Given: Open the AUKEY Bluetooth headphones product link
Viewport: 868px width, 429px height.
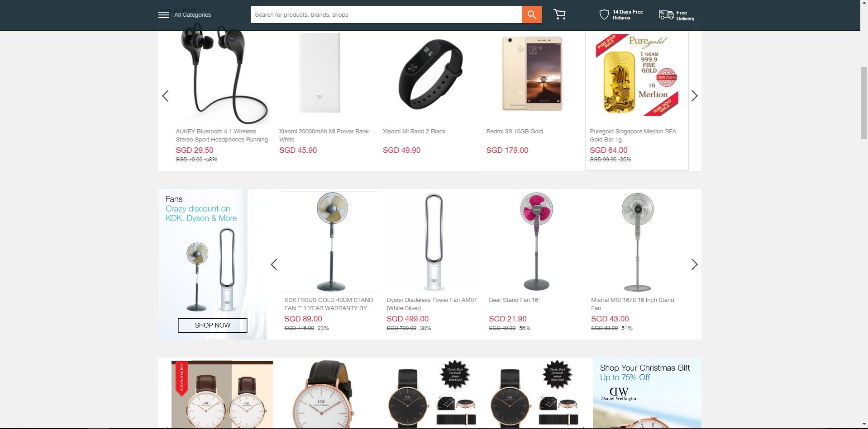Looking at the screenshot, I should pyautogui.click(x=222, y=135).
